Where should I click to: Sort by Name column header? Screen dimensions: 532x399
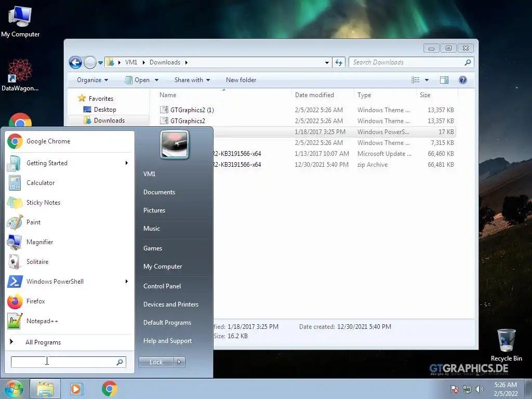(224, 95)
